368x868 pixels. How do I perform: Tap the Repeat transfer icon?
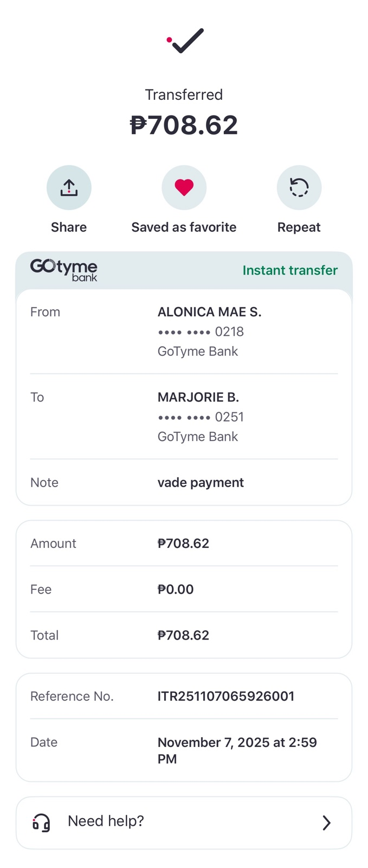(x=299, y=188)
